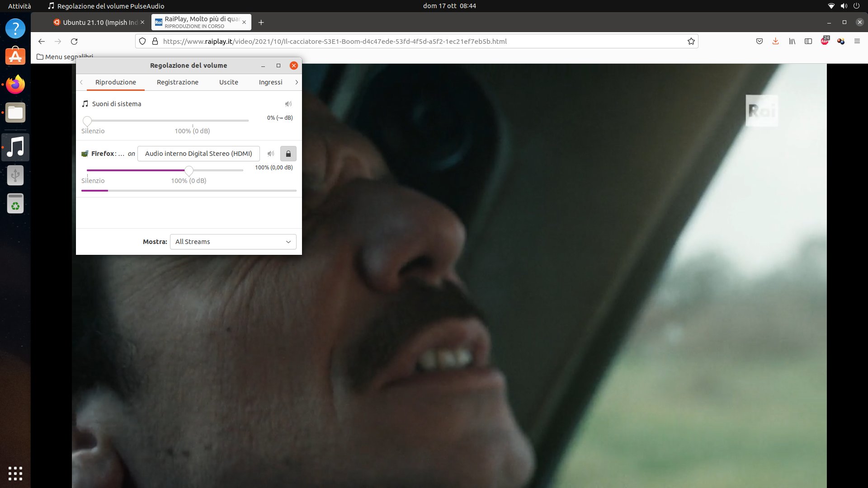
Task: Click the Suoni di sistema volume slider handle
Action: pos(87,121)
